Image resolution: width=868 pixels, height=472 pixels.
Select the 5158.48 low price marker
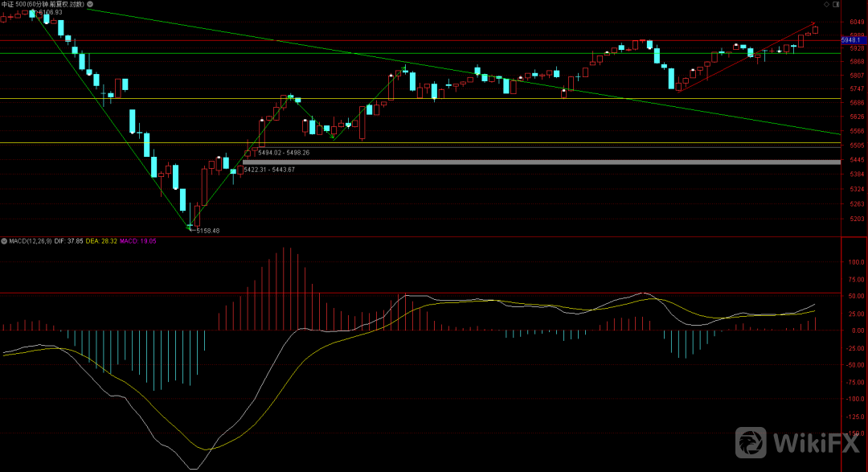(x=207, y=231)
